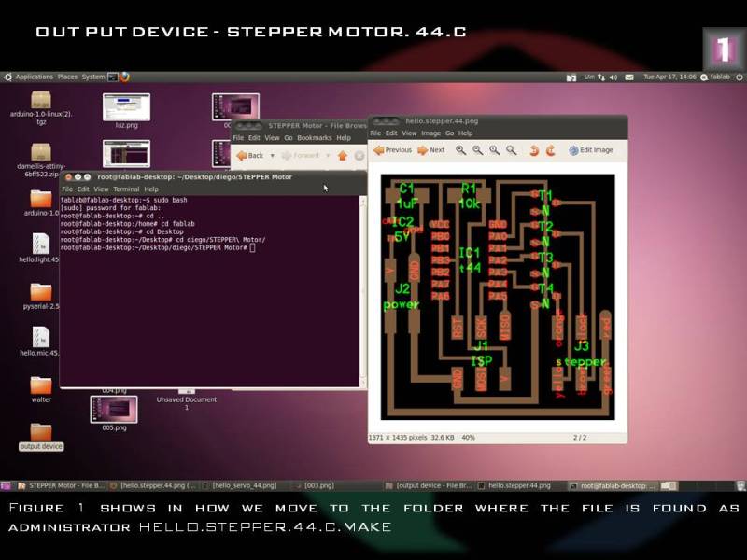This screenshot has width=747, height=560.
Task: Open Help menu in terminal window
Action: [151, 189]
